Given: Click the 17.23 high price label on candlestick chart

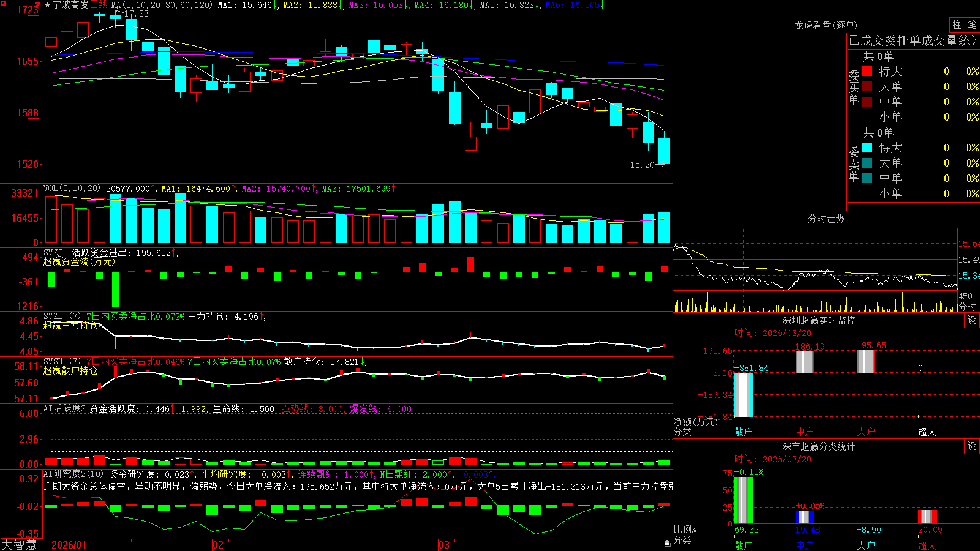Looking at the screenshot, I should pos(136,13).
